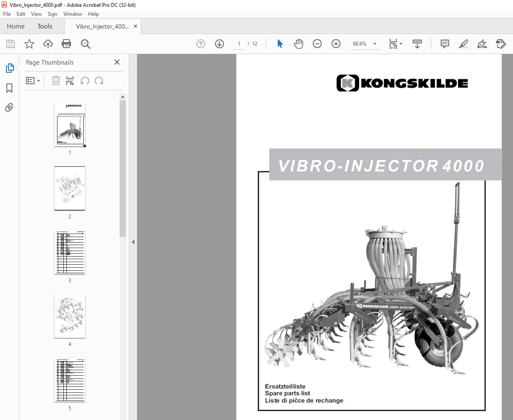This screenshot has height=420, width=513.
Task: Click the page number input field
Action: pyautogui.click(x=239, y=44)
